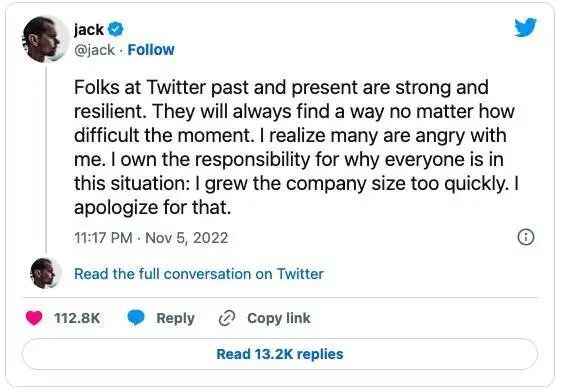The width and height of the screenshot is (562, 392).
Task: Click the Read 13.2K replies button
Action: pyautogui.click(x=280, y=354)
